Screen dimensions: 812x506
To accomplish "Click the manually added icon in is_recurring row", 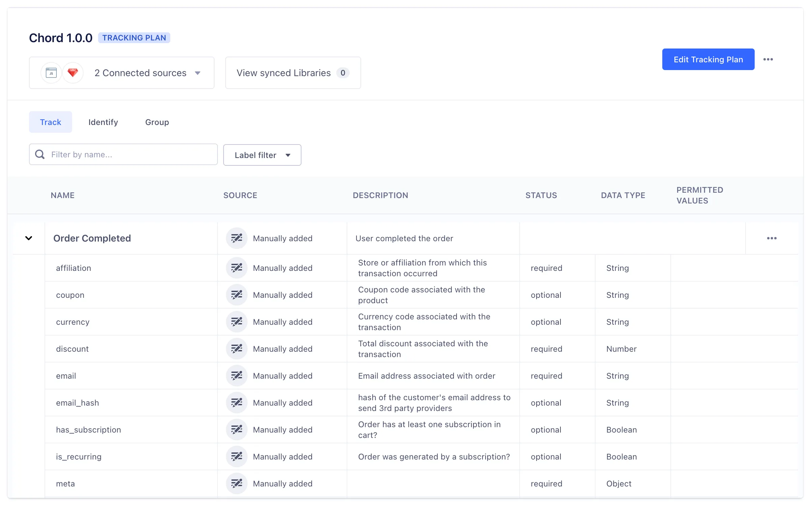I will (237, 456).
